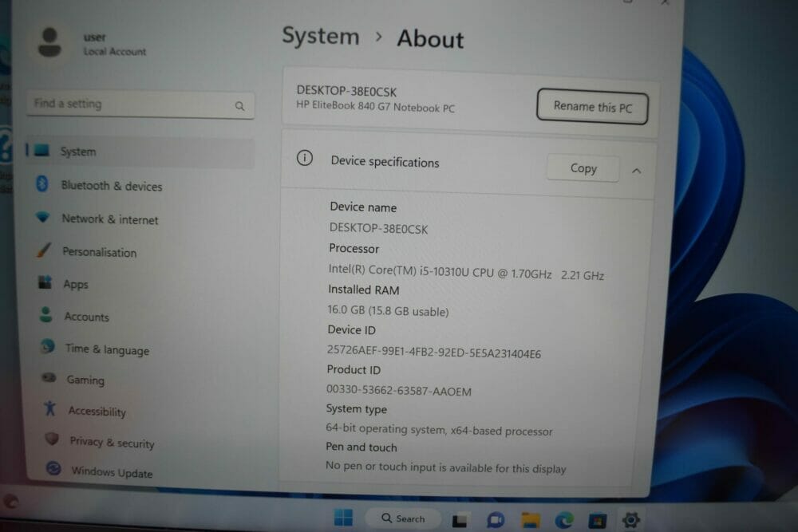The height and width of the screenshot is (532, 798).
Task: Click the search magnifier in Find a setting
Action: click(x=239, y=106)
